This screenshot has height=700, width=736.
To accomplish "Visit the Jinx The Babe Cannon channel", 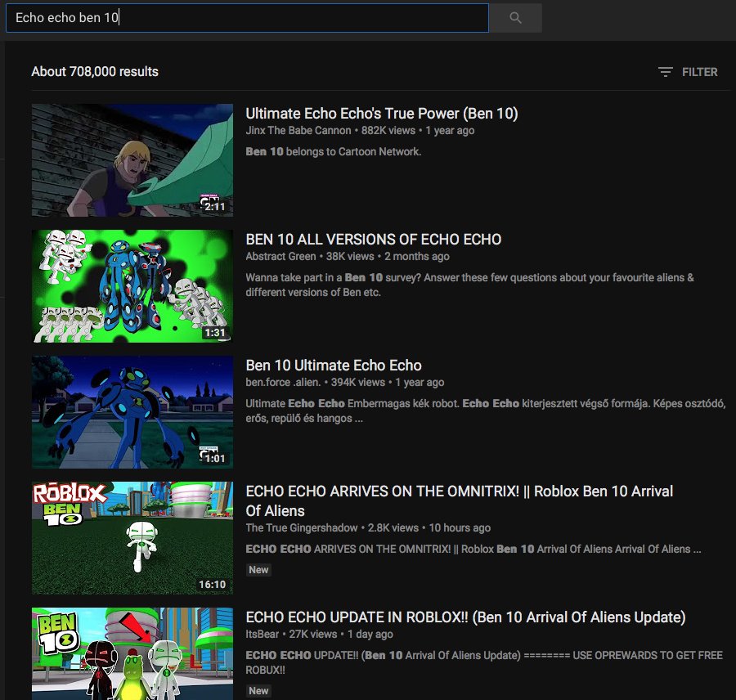I will coord(298,131).
